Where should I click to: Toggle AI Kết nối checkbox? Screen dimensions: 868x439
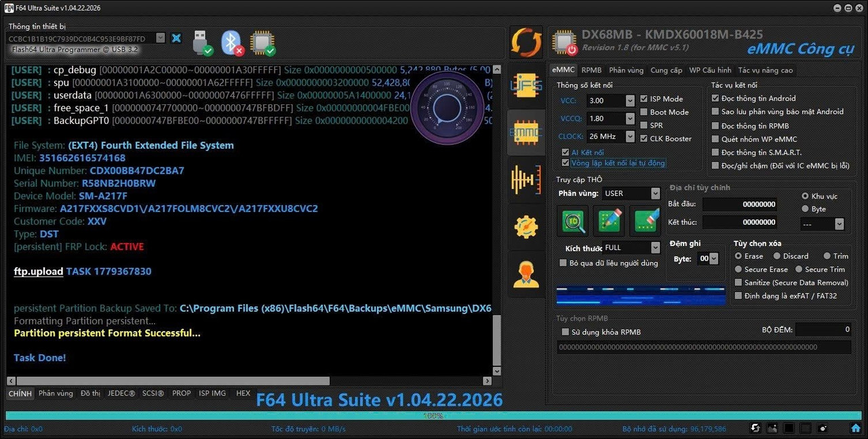(566, 152)
